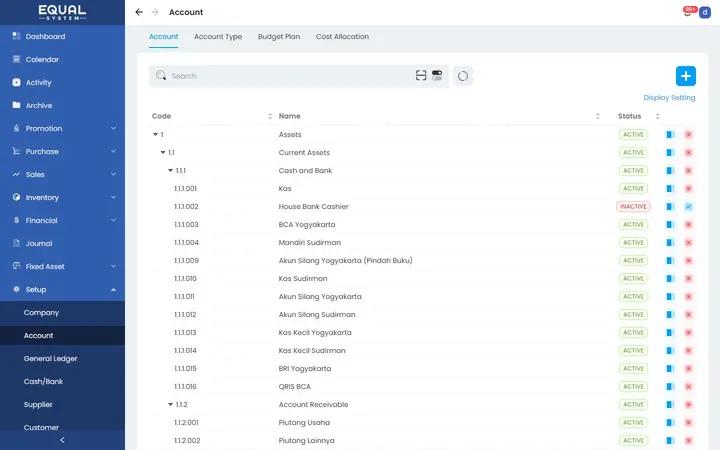Collapse tree node 1.1.1 Cash and Bank
Viewport: 720px width, 450px height.
click(x=170, y=170)
